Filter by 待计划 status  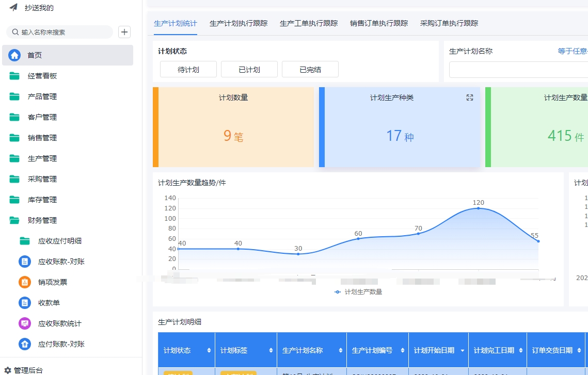tap(188, 69)
